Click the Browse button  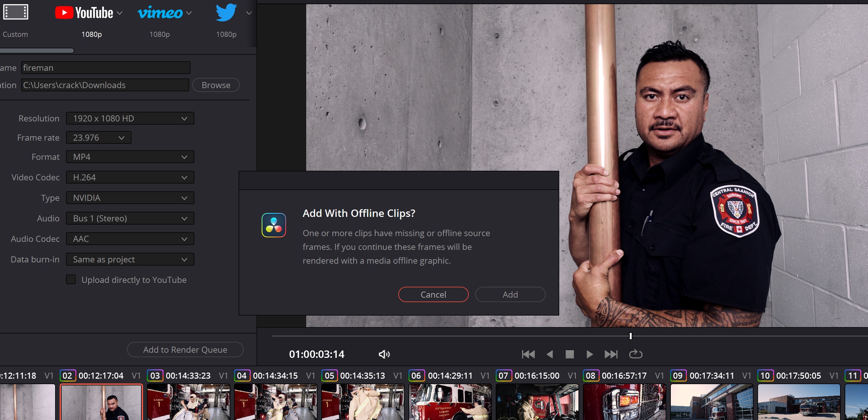(216, 85)
